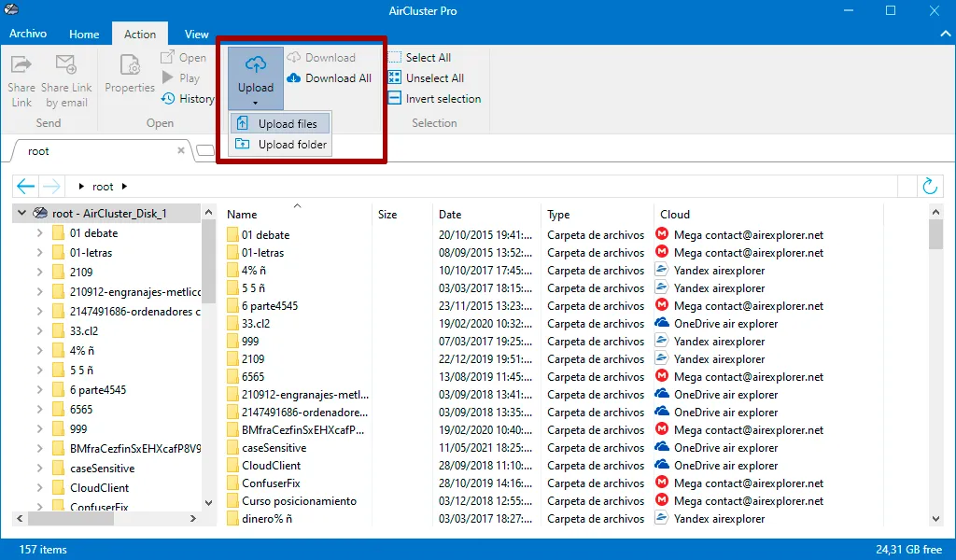Click Yandex icon on dinero% ñ row

point(662,518)
